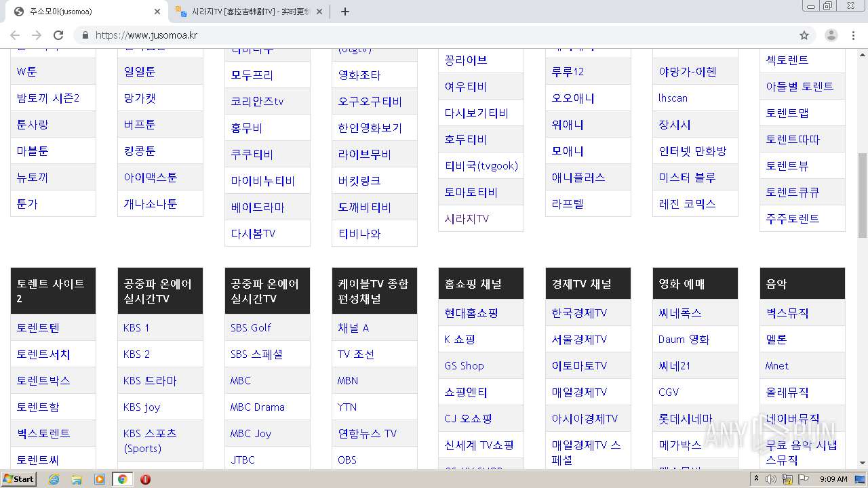The height and width of the screenshot is (488, 868).
Task: Go to the 토렌트맵 link
Action: click(787, 113)
